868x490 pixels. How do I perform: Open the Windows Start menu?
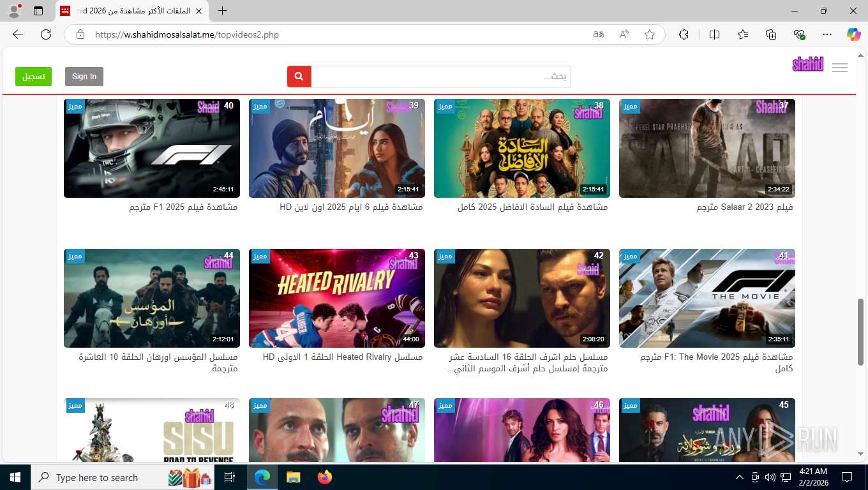click(15, 477)
